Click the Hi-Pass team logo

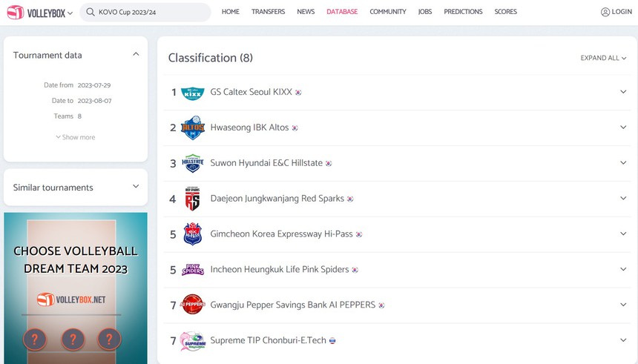193,234
